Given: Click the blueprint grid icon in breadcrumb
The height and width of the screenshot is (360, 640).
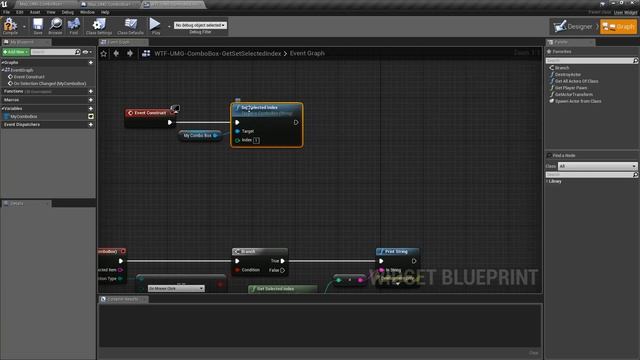Looking at the screenshot, I should (146, 53).
